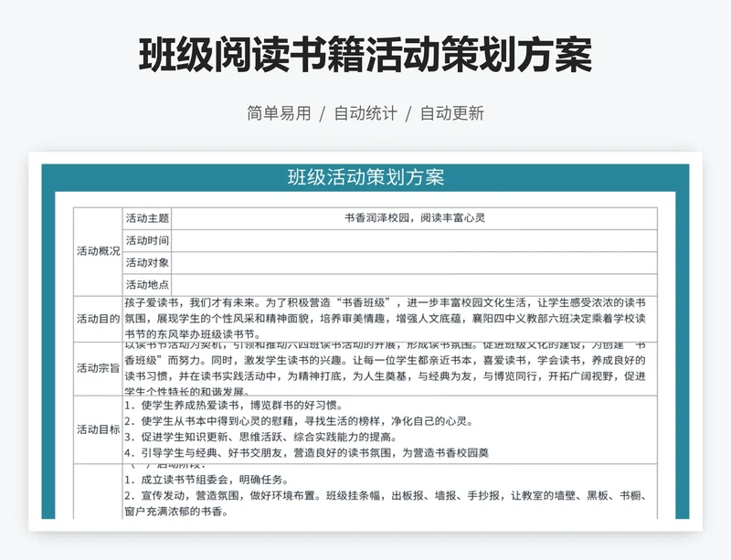Image resolution: width=731 pixels, height=560 pixels.
Task: Click goal line 4 引导学生与经典、好书交朋友
Action: click(x=306, y=453)
